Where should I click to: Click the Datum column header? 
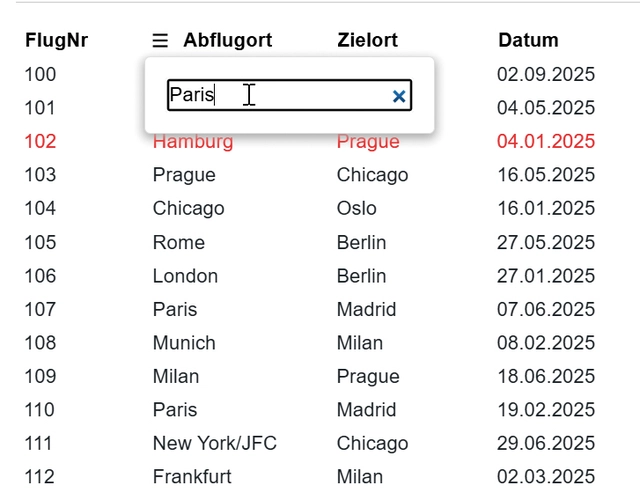(x=528, y=41)
